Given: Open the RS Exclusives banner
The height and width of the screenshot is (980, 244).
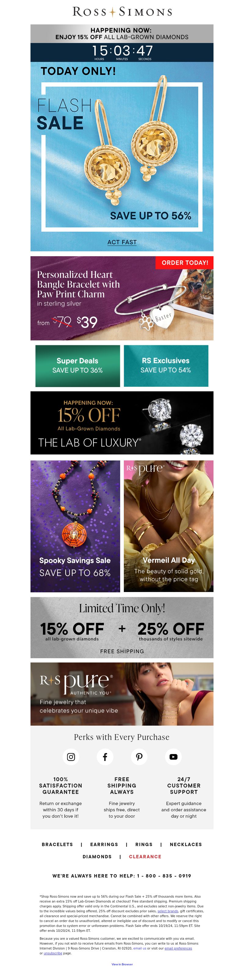Looking at the screenshot, I should tap(166, 366).
